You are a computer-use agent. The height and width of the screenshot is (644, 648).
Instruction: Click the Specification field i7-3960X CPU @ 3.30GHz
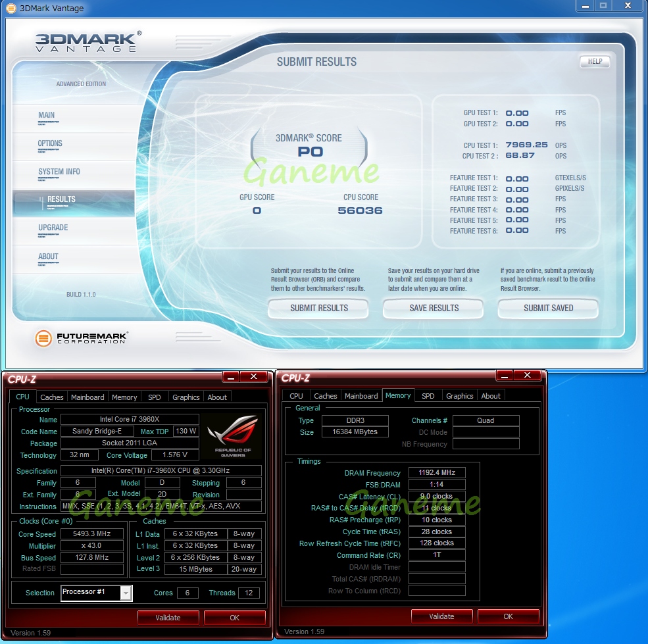click(161, 470)
